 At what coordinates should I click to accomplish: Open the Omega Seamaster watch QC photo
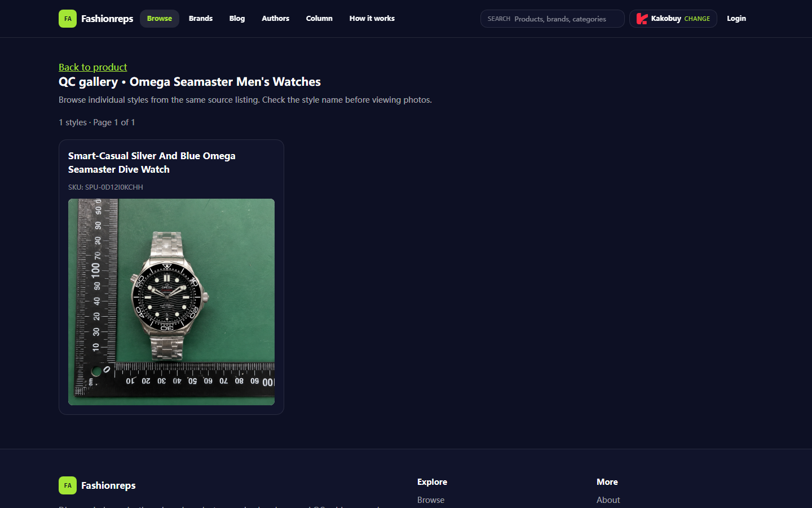pos(171,302)
